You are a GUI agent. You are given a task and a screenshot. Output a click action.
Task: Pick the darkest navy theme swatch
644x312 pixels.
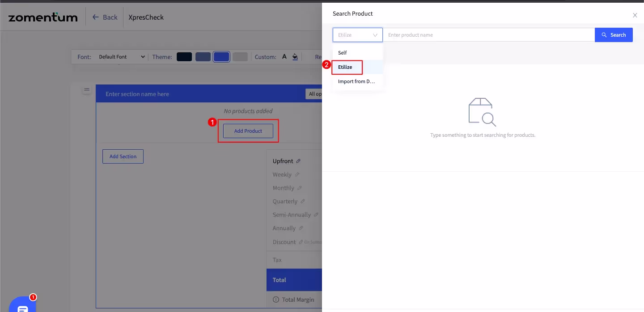(x=184, y=57)
